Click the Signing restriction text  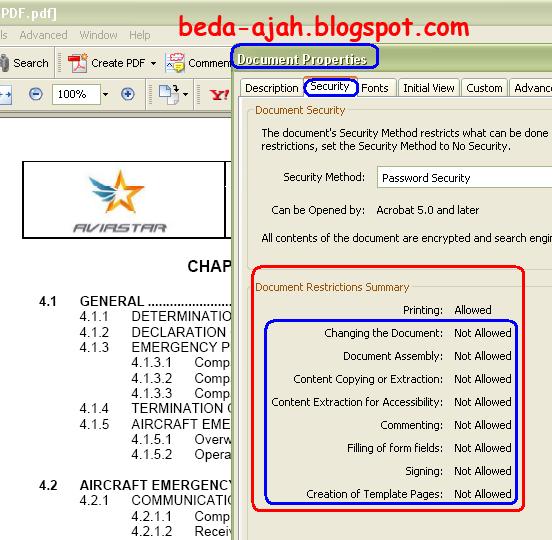pyautogui.click(x=458, y=471)
